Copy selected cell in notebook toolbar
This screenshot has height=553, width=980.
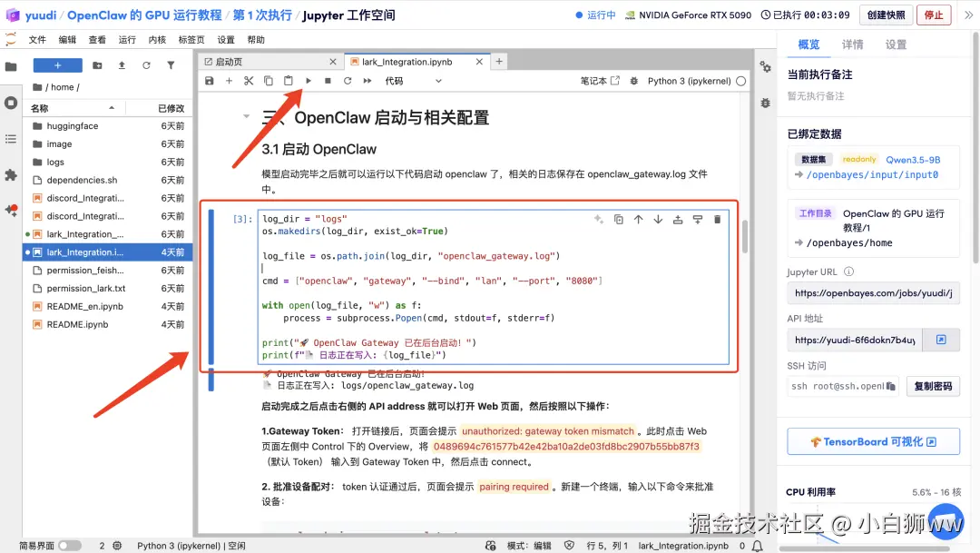268,81
